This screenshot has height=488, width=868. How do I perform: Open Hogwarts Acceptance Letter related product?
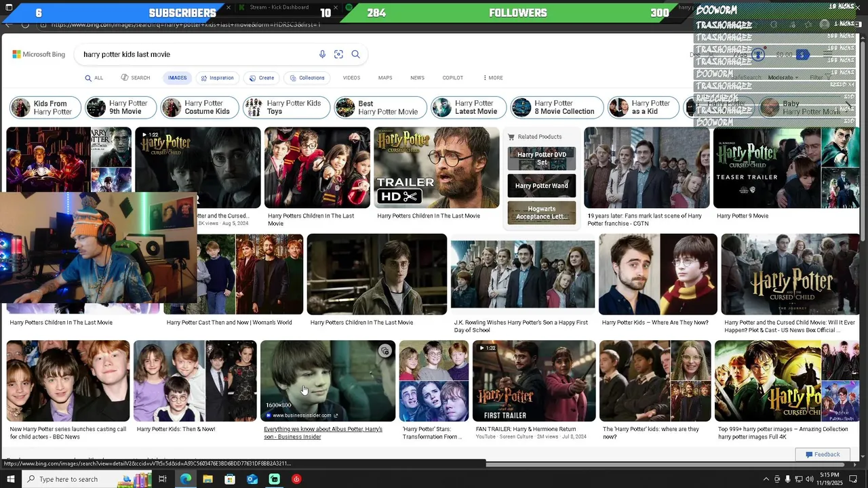(542, 213)
